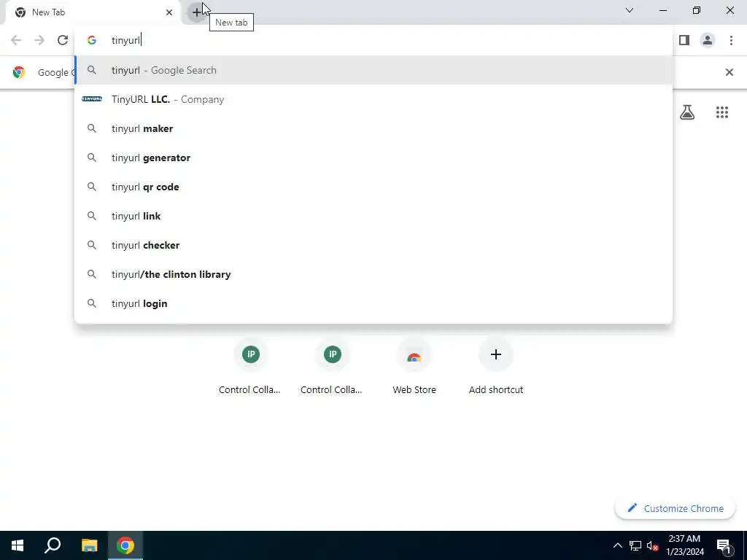Viewport: 747px width, 560px height.
Task: Dismiss the Google Chrome info bar
Action: [x=729, y=72]
